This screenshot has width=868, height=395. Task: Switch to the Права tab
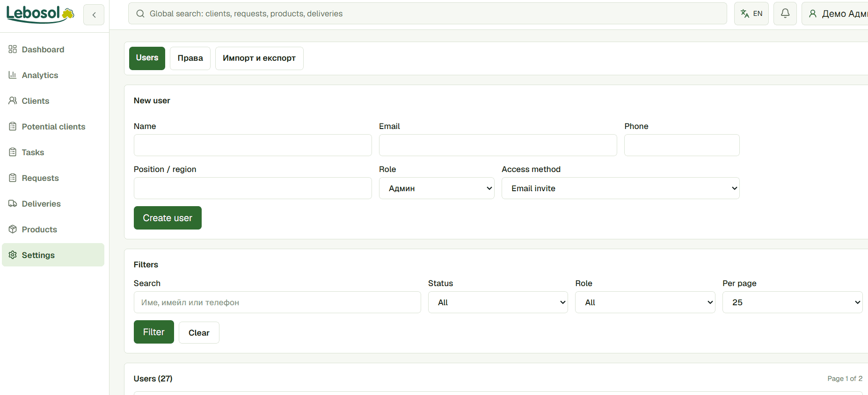[x=190, y=58]
